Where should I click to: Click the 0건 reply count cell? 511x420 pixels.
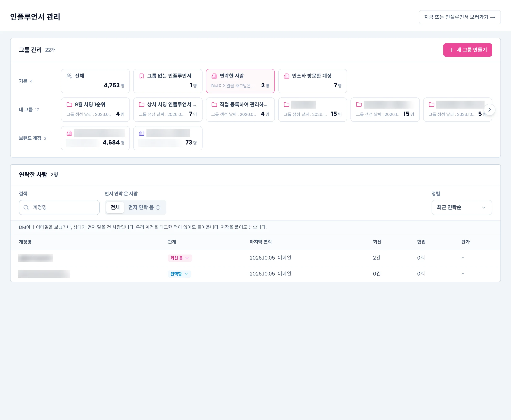pos(377,274)
